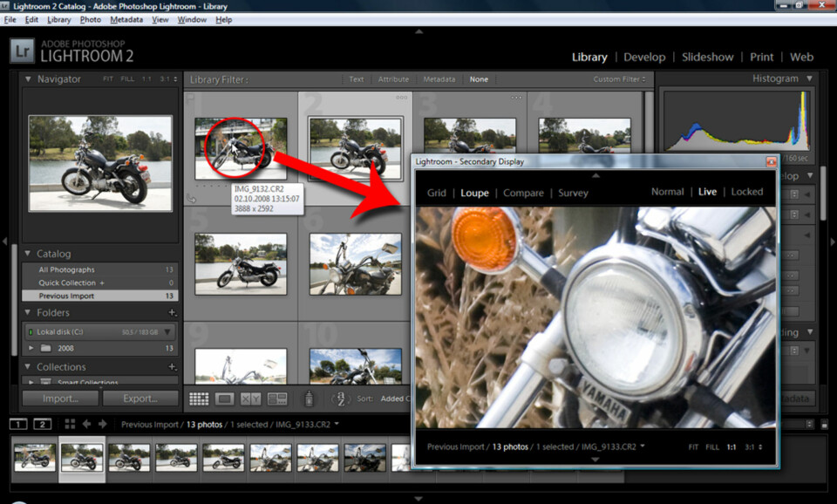The height and width of the screenshot is (504, 837).
Task: Click the Navigator preview image
Action: pos(100,163)
